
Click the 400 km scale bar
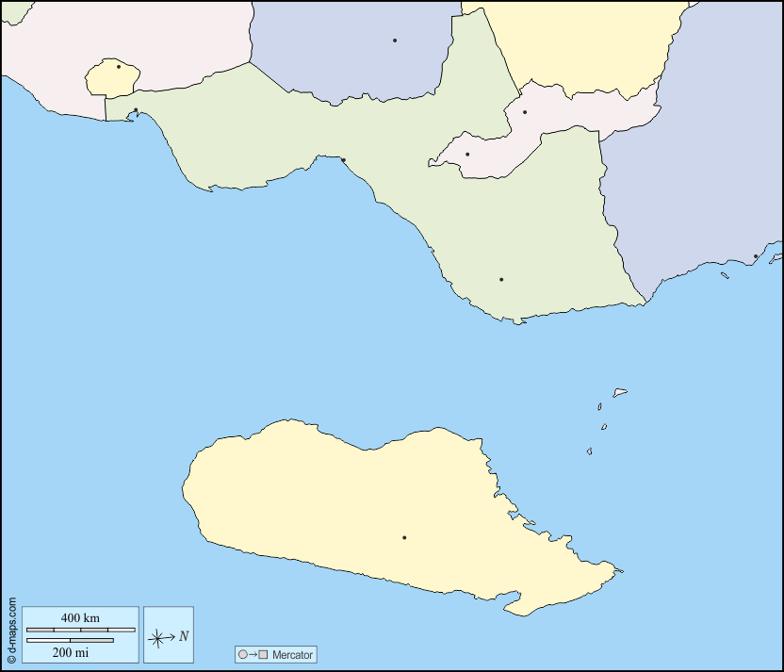pyautogui.click(x=80, y=629)
